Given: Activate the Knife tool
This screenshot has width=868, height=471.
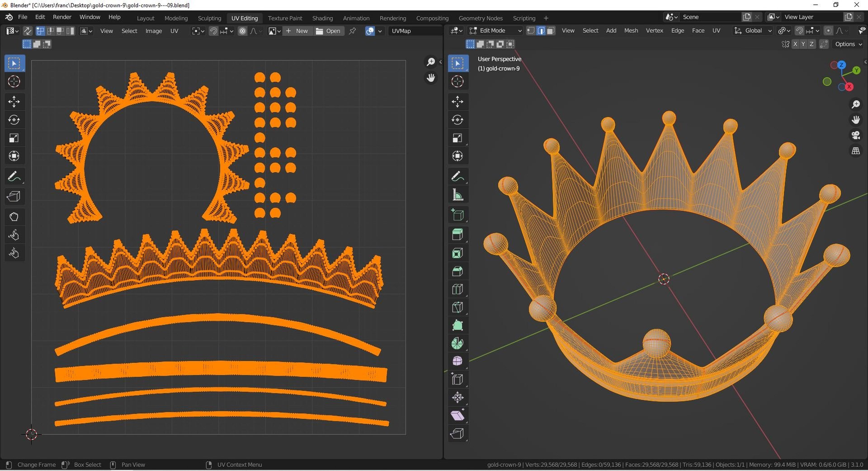Looking at the screenshot, I should [458, 307].
